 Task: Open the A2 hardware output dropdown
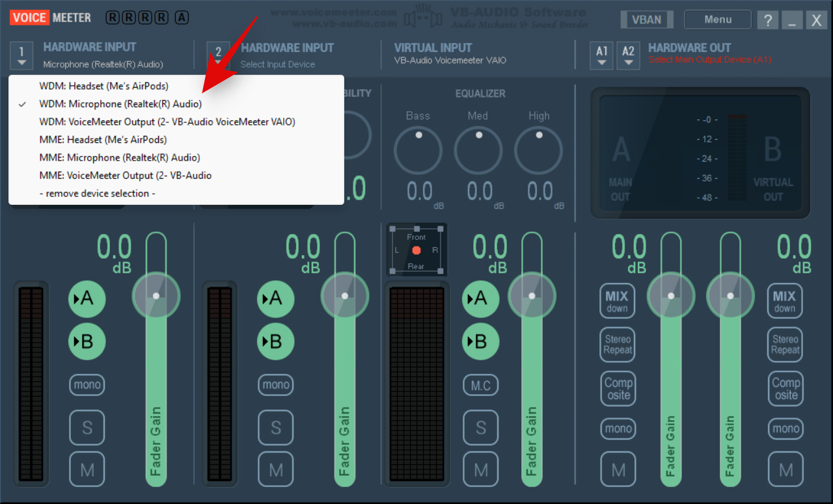click(x=628, y=55)
